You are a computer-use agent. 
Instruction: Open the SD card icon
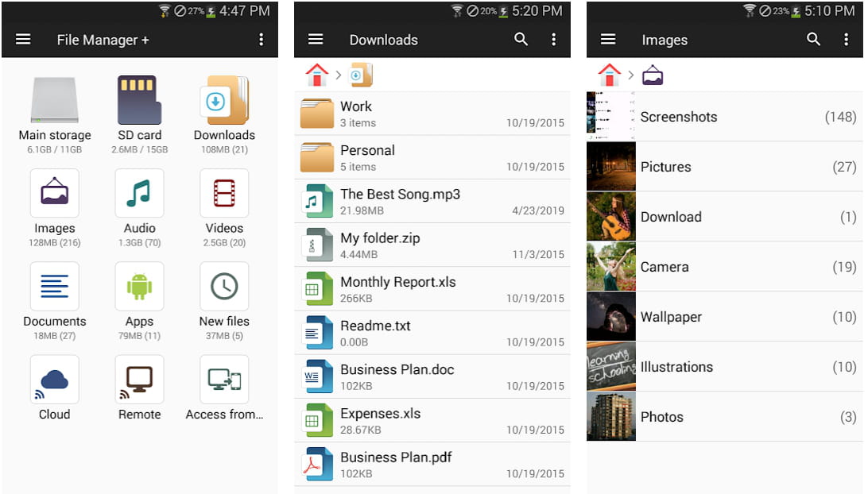tap(139, 100)
